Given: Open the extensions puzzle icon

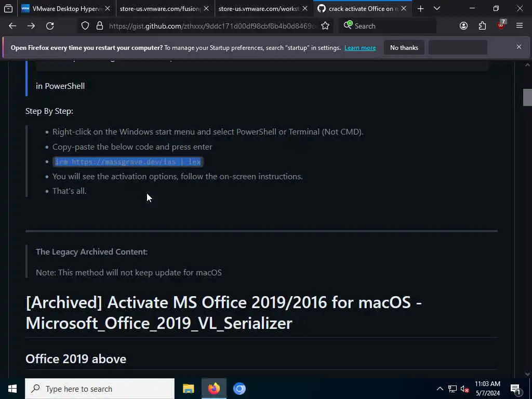Looking at the screenshot, I should (482, 26).
